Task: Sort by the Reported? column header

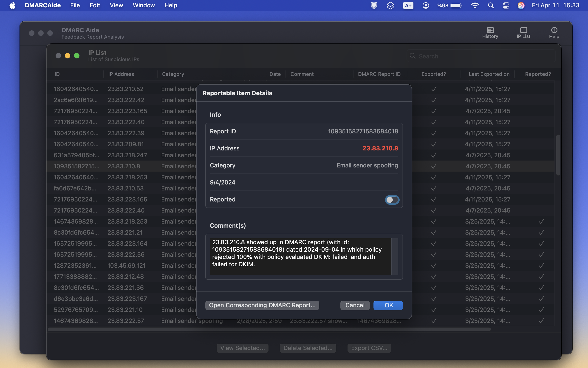Action: pos(538,74)
